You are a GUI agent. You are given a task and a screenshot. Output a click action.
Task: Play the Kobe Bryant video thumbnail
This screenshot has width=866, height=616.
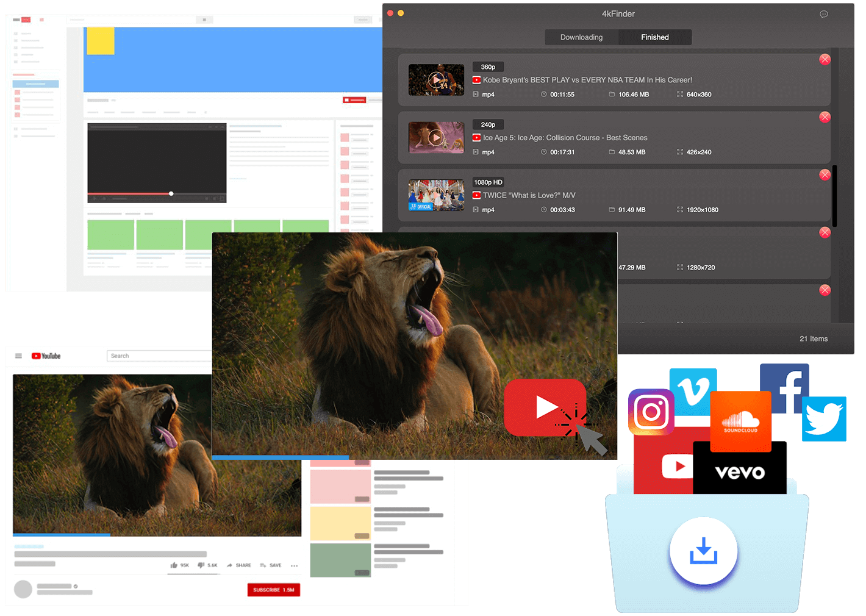(436, 80)
